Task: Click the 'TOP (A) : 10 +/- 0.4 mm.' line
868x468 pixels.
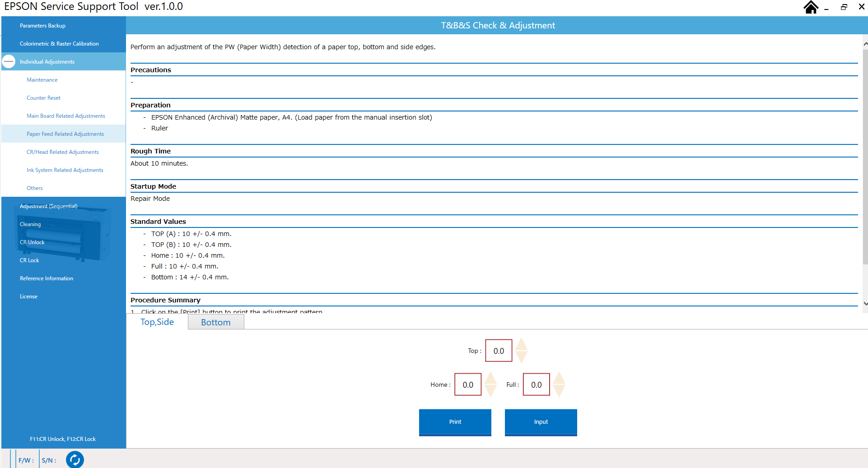Action: pos(191,234)
